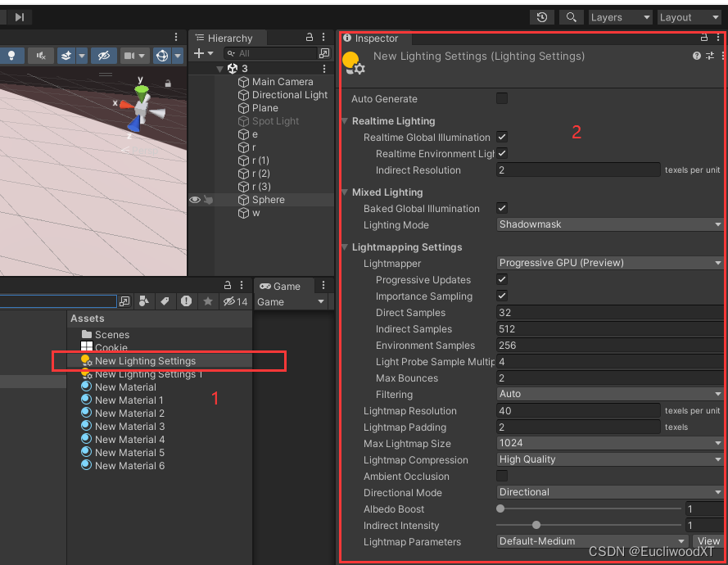This screenshot has height=565, width=728.
Task: Open the scene camera settings icon
Action: (129, 56)
